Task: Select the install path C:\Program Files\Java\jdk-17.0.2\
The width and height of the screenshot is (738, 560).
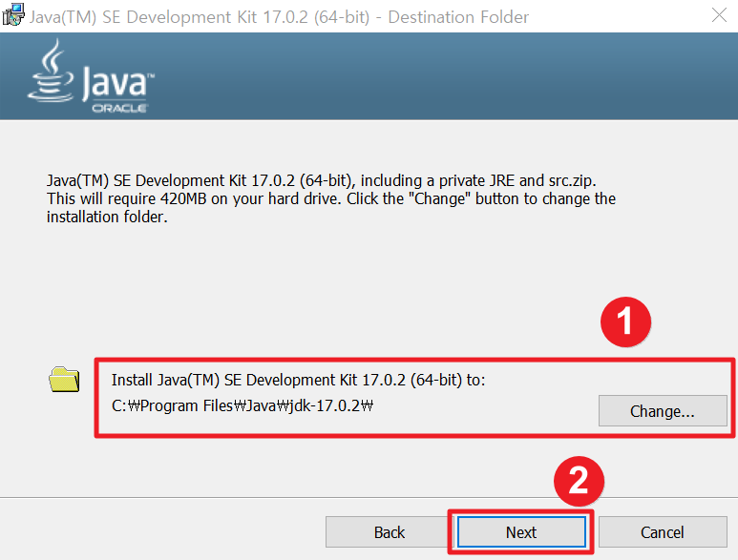Action: coord(242,405)
